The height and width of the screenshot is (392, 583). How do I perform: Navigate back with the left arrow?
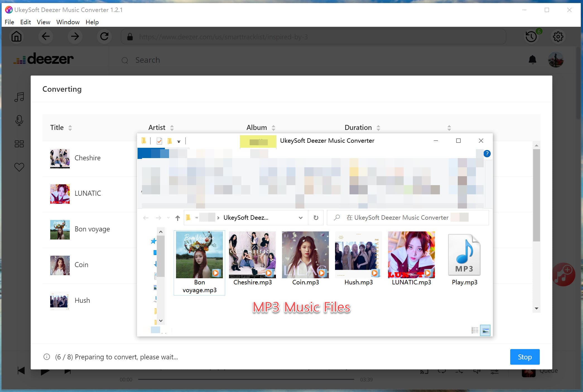point(45,37)
